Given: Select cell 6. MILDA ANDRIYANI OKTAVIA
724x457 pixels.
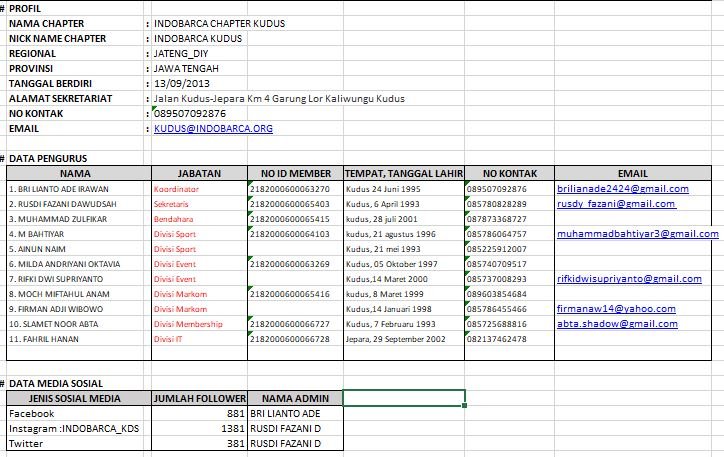Looking at the screenshot, I should [x=79, y=264].
